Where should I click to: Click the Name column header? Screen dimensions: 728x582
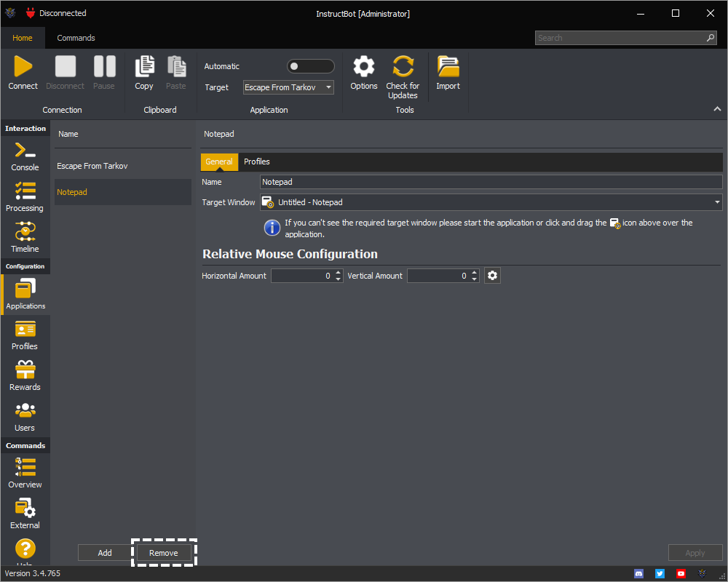point(68,134)
